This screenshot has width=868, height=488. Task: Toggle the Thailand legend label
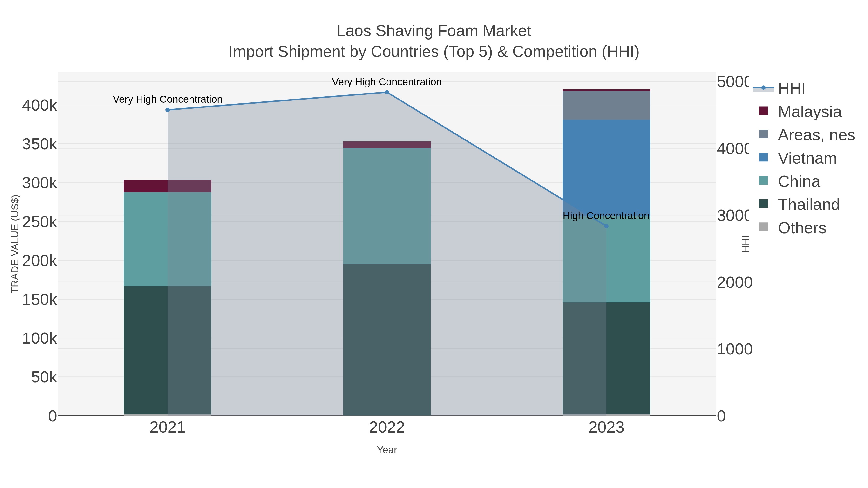(x=809, y=205)
